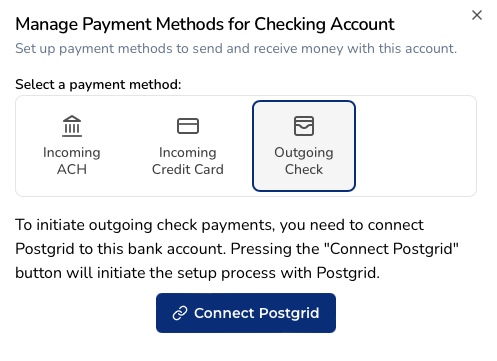This screenshot has height=361, width=497.
Task: Click the "Select a payment method:" label
Action: 98,84
